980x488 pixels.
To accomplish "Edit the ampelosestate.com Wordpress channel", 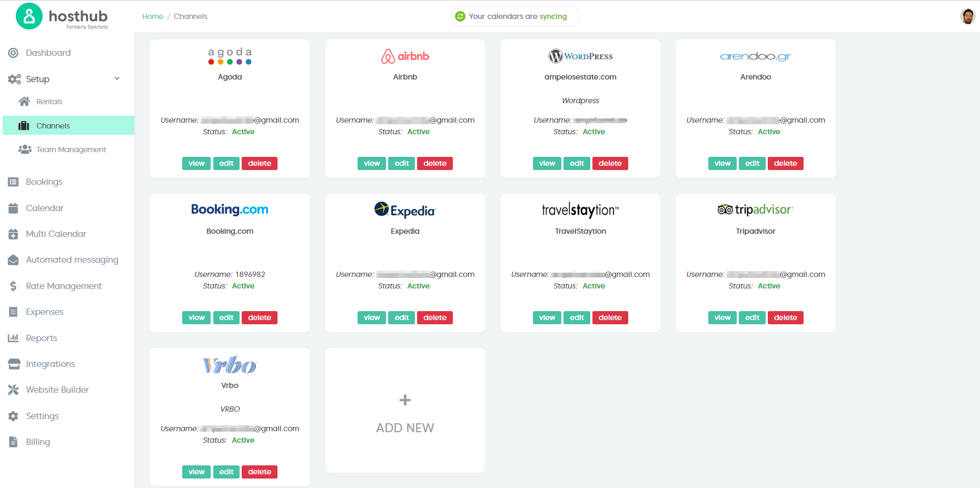I will 577,163.
